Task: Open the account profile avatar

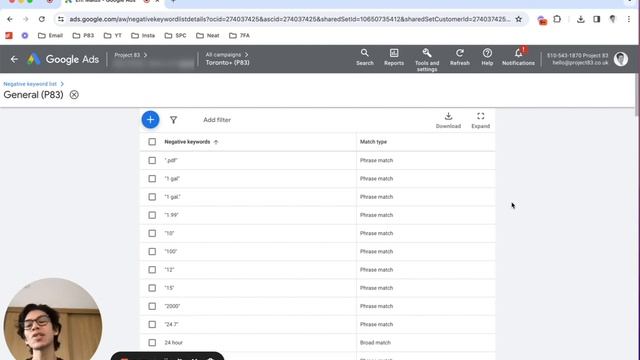Action: (621, 59)
